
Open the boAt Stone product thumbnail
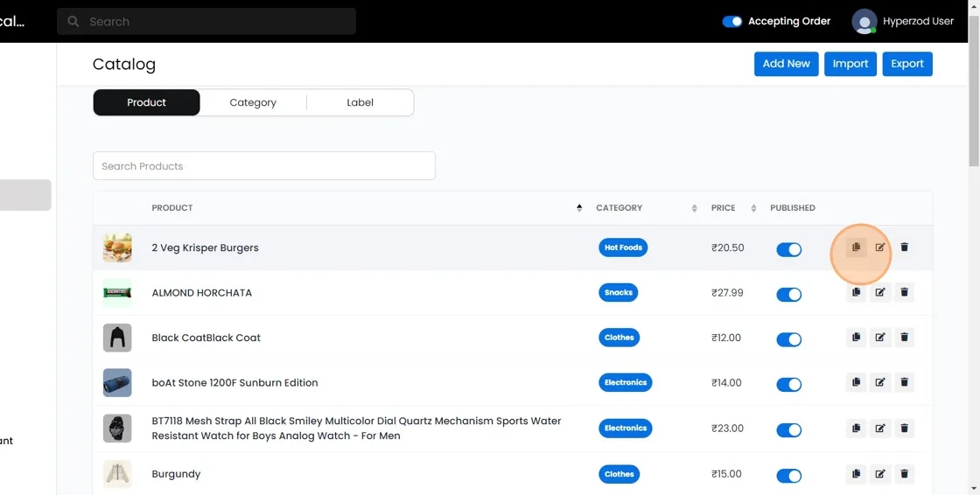pos(117,383)
